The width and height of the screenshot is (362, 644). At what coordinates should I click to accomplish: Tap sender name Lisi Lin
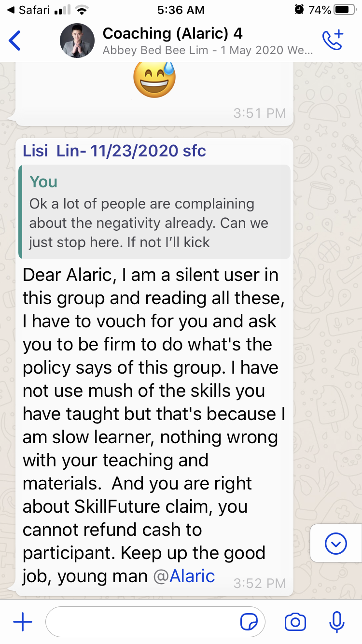click(114, 151)
